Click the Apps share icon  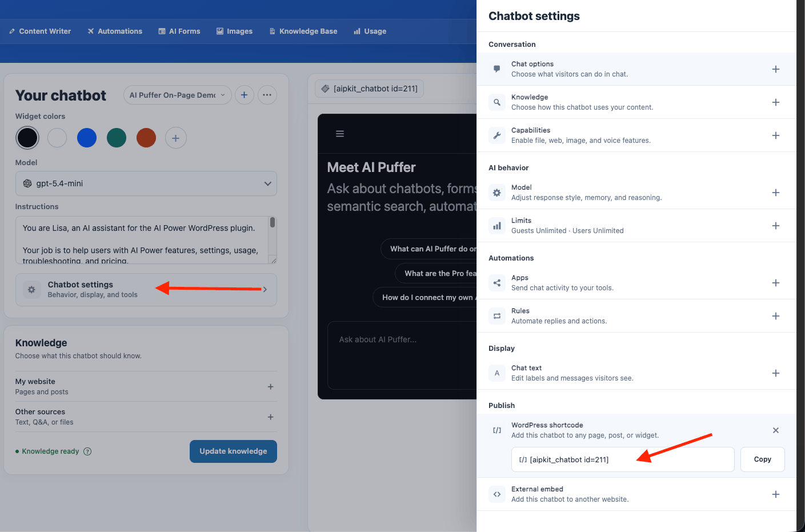497,283
